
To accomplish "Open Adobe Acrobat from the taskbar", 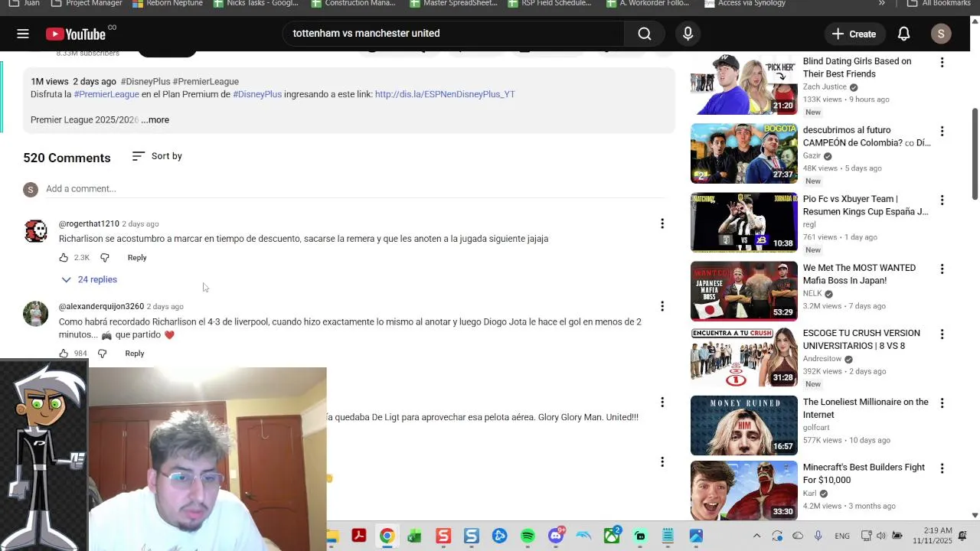I will point(358,536).
